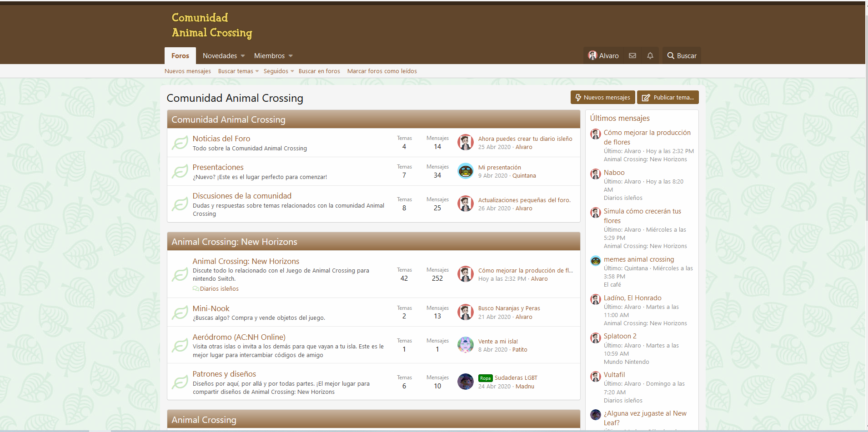View the user profile link Madnu
The image size is (868, 432).
pyautogui.click(x=525, y=387)
